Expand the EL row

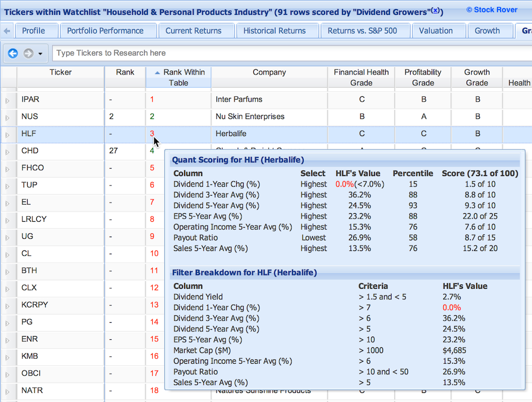coord(7,204)
